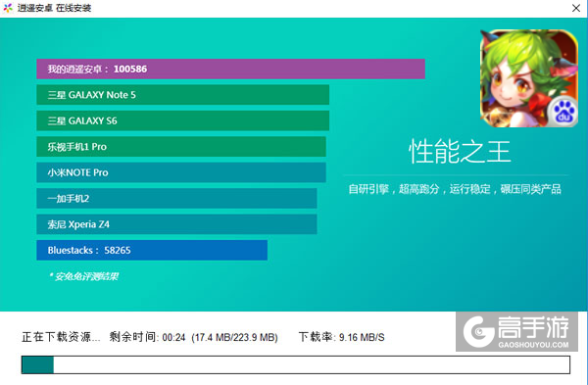Select the 三星 GALAXY Note 5 bar
Viewport: 588px width, 385px height.
tap(182, 95)
